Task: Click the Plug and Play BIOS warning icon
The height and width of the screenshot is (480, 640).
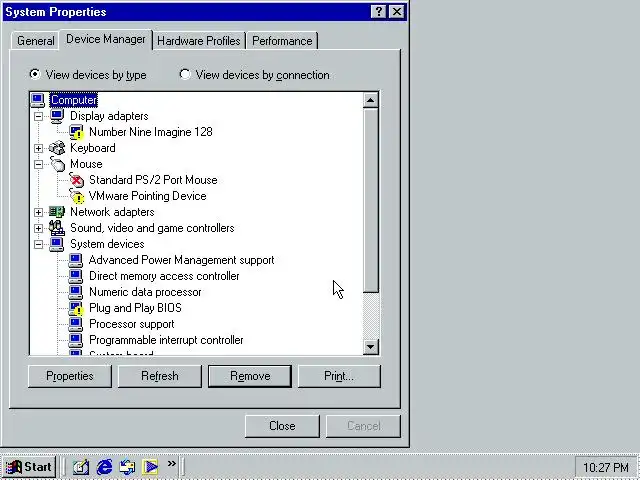Action: (76, 308)
